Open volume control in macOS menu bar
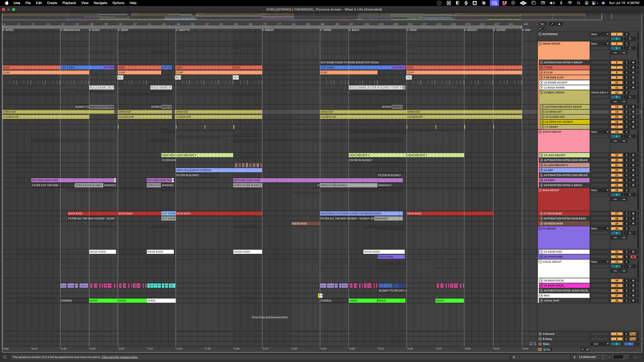Screen dimensions: 644x362 click(553, 3)
